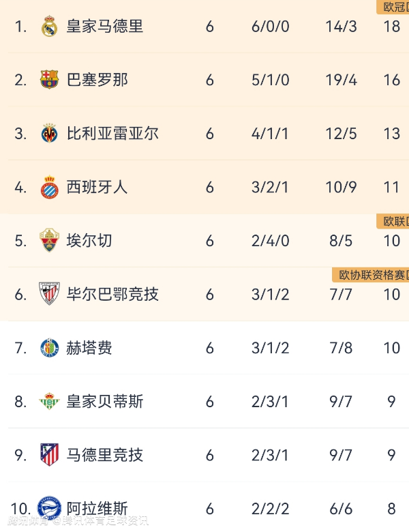Click the 欧联 qualification tag
This screenshot has height=532, width=409.
(393, 221)
